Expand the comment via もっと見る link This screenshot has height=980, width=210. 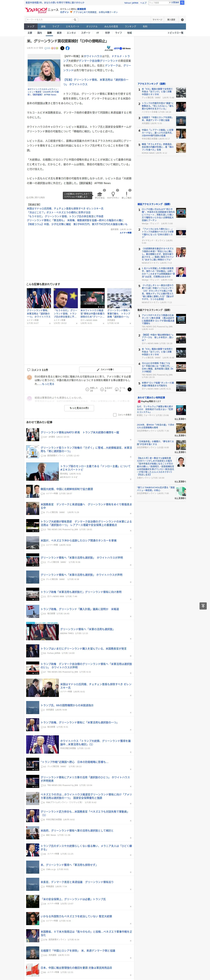click(48, 384)
